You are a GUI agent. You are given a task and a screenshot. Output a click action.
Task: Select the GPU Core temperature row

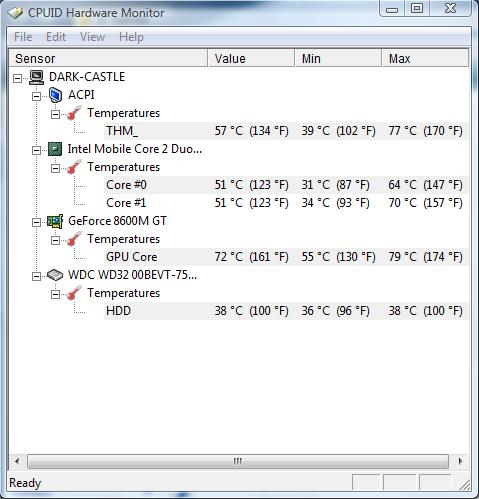[286, 257]
